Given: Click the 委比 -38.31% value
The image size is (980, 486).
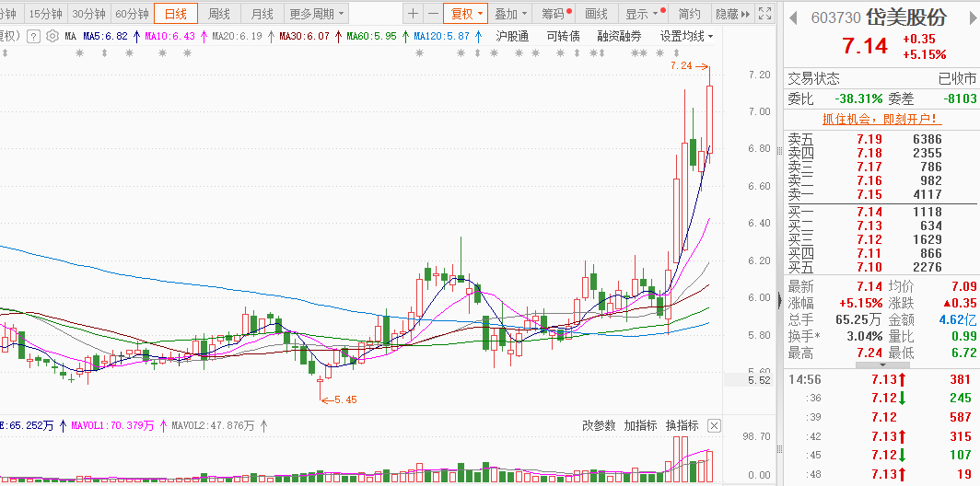Looking at the screenshot, I should (858, 98).
